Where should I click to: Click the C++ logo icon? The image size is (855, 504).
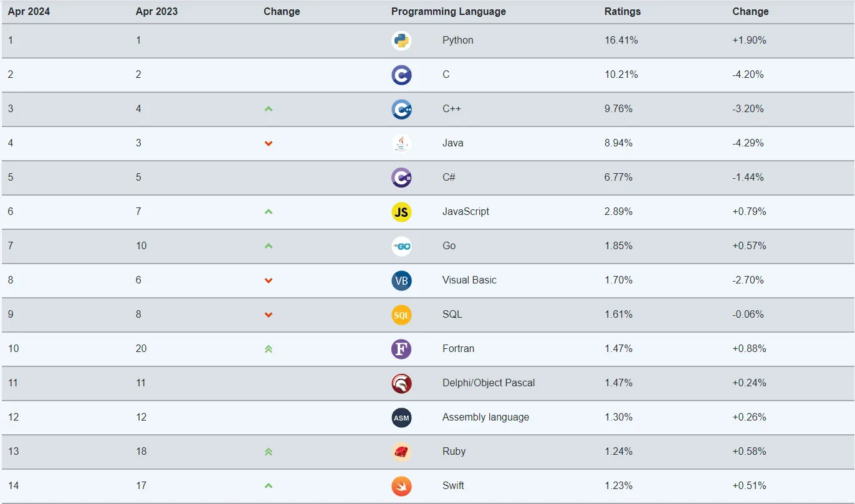[401, 109]
